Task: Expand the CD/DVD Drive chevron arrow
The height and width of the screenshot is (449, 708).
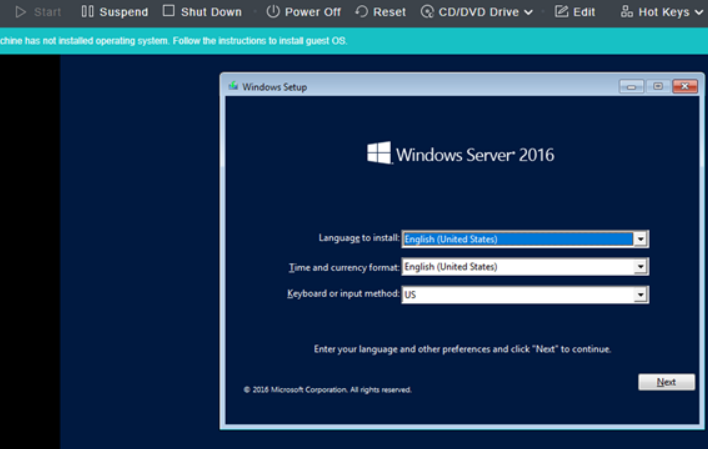Action: pos(528,13)
